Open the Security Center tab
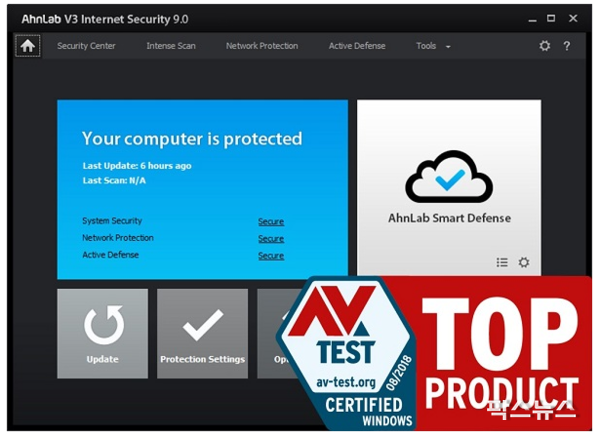 click(x=86, y=46)
